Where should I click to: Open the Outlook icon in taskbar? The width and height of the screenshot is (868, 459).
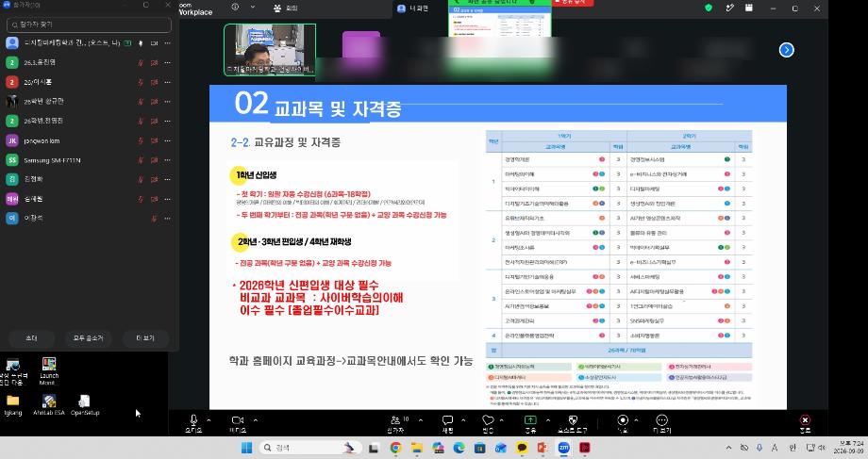[500, 448]
